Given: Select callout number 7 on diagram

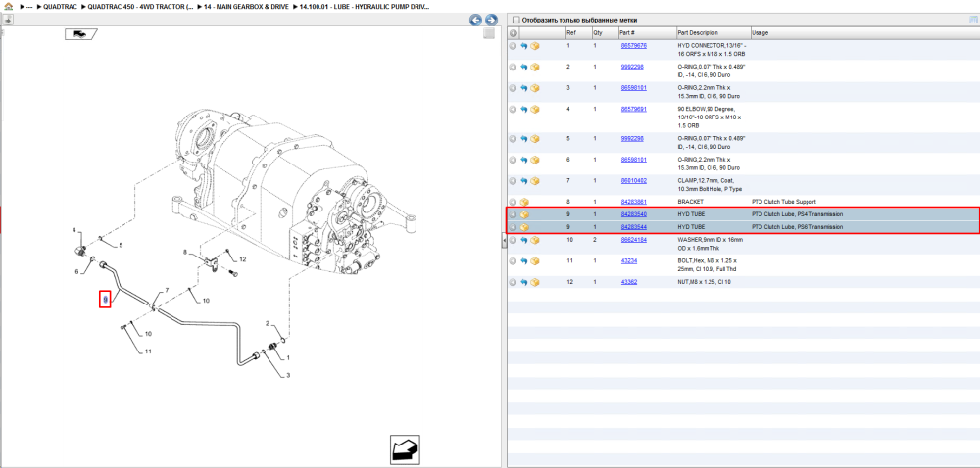Looking at the screenshot, I should point(167,291).
